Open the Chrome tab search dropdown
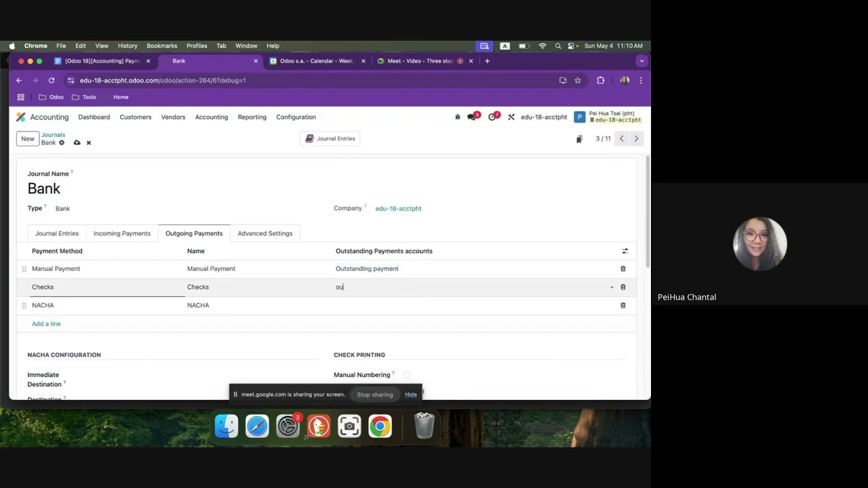This screenshot has width=868, height=488. [642, 61]
